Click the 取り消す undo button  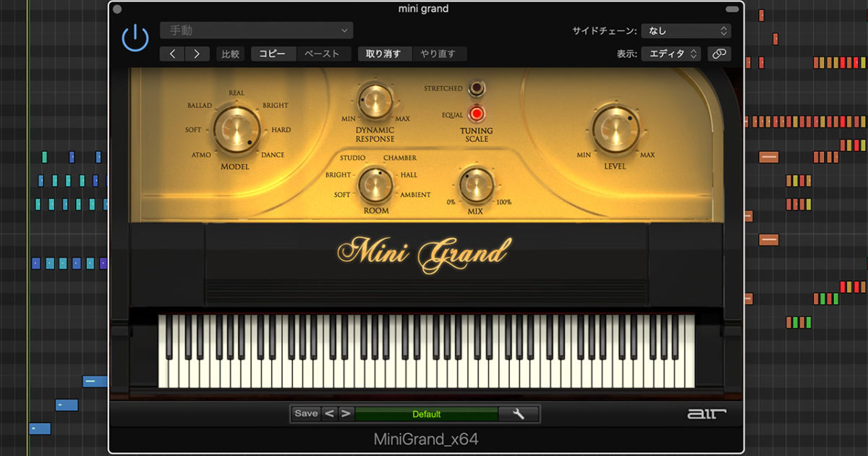pos(384,54)
